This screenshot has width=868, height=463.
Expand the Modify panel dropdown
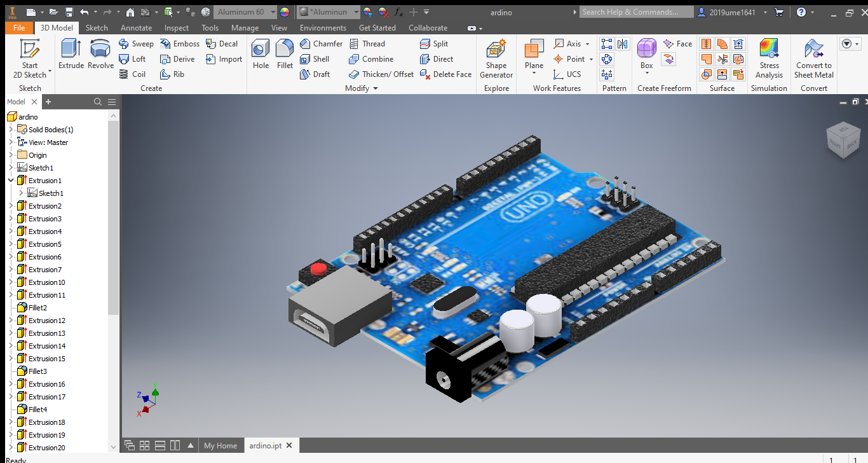(x=376, y=88)
